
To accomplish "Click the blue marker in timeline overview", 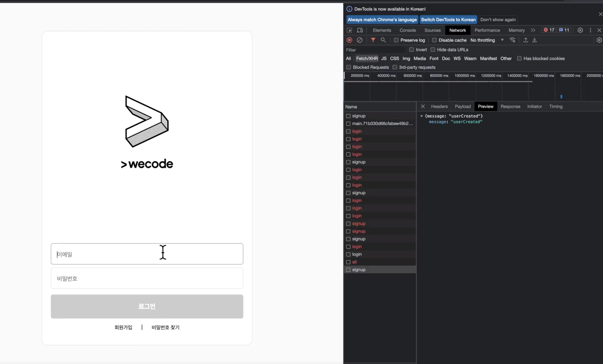I will click(561, 97).
